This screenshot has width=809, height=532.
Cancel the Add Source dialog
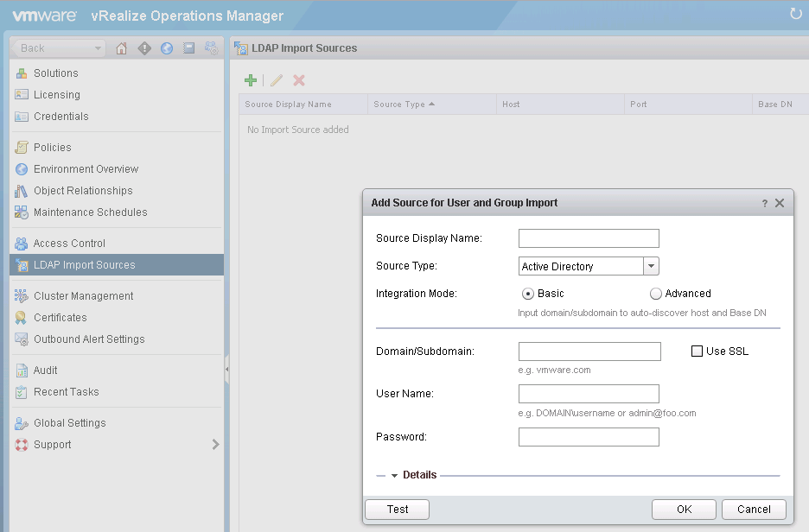tap(754, 510)
